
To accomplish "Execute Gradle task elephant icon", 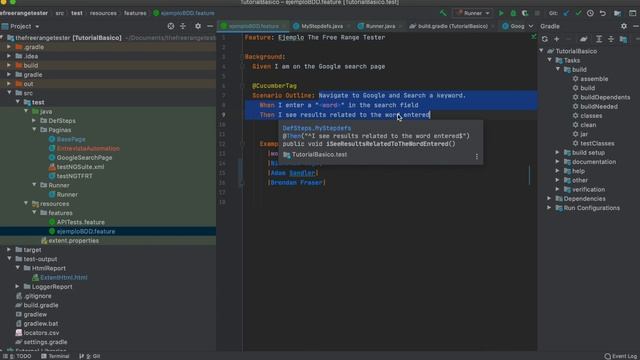I will point(584,39).
